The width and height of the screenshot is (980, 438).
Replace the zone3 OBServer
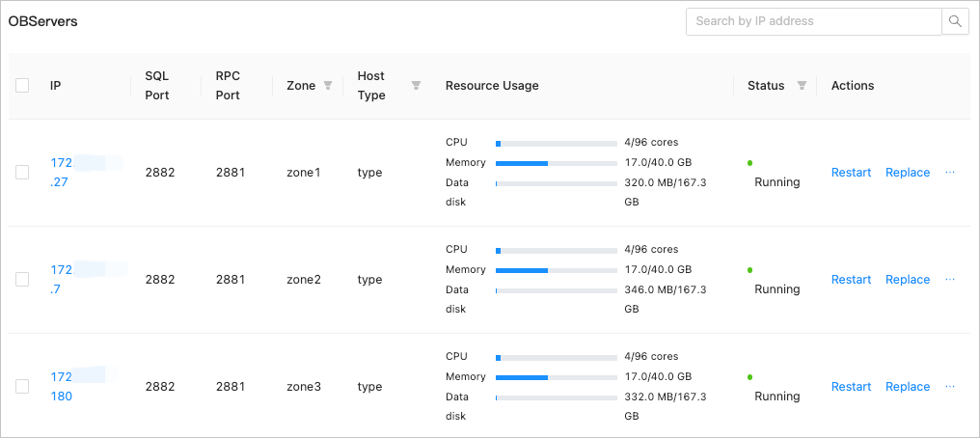coord(908,387)
